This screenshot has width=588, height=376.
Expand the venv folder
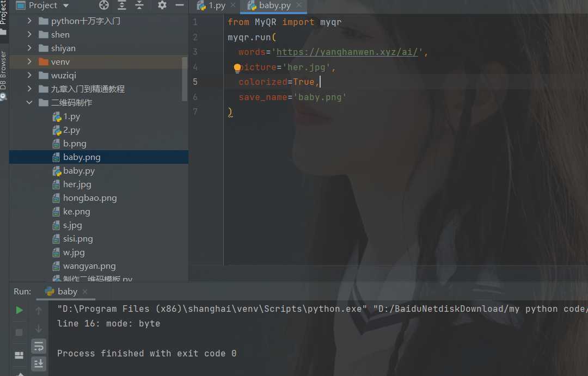pyautogui.click(x=29, y=61)
